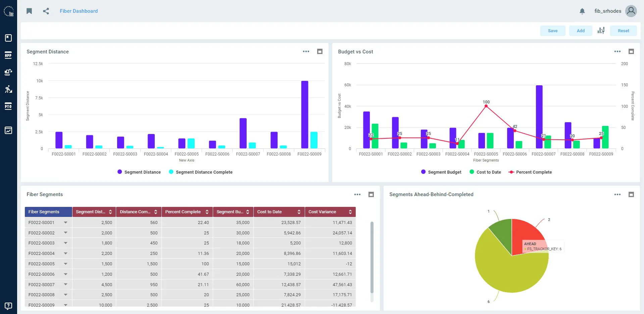Open the PTO sidebar icon
This screenshot has width=644, height=314.
tap(8, 106)
